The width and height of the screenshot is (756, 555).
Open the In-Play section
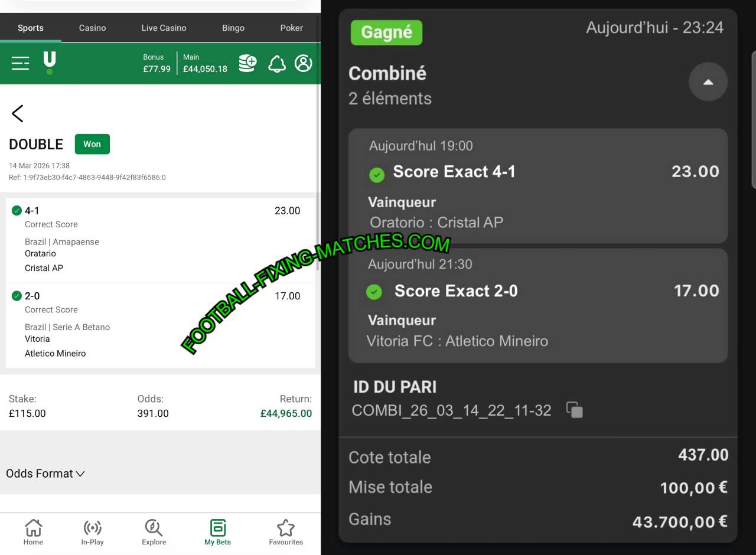pos(92,531)
